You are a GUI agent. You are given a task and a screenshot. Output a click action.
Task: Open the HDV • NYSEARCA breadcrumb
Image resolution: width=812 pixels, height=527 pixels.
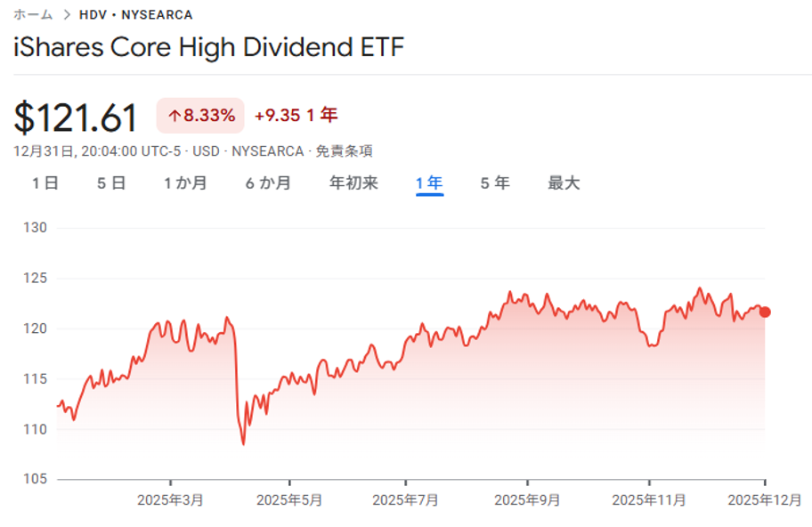(135, 15)
